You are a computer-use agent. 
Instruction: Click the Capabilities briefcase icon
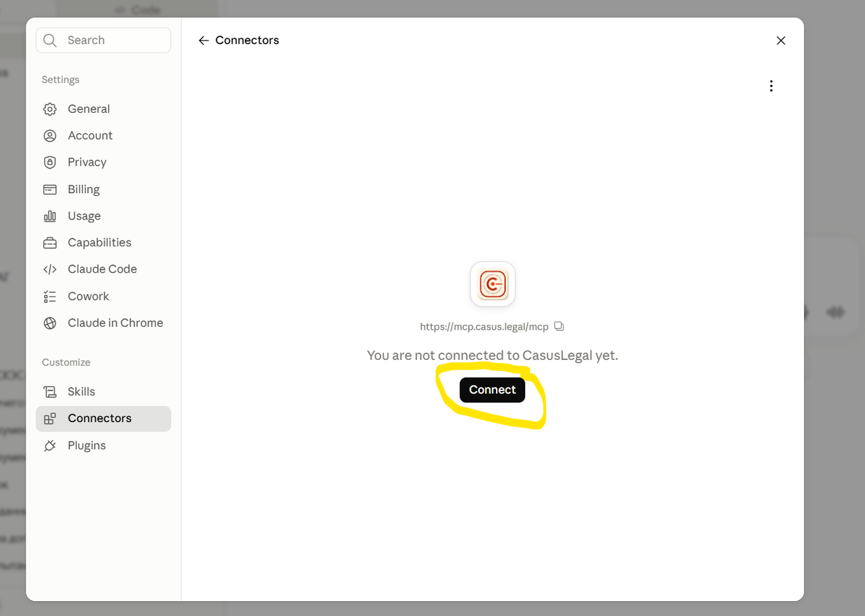[x=50, y=242]
